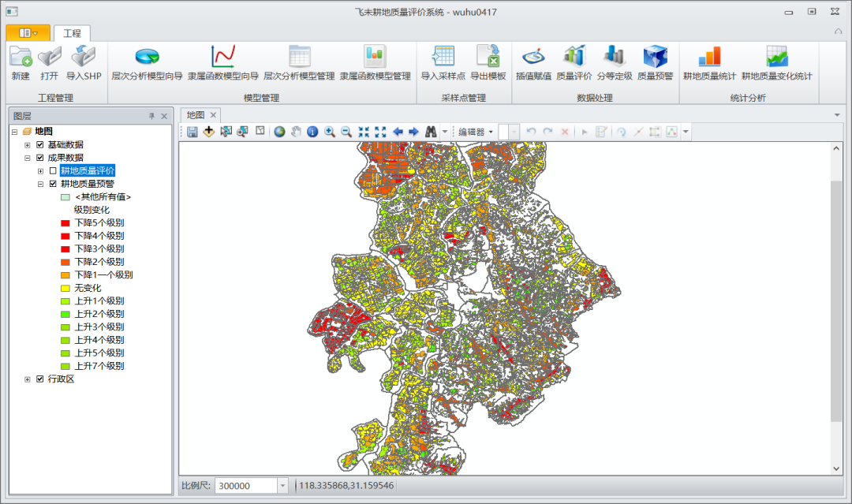Select the 下降1一个级别 legend entry
The height and width of the screenshot is (504, 852).
coord(104,274)
